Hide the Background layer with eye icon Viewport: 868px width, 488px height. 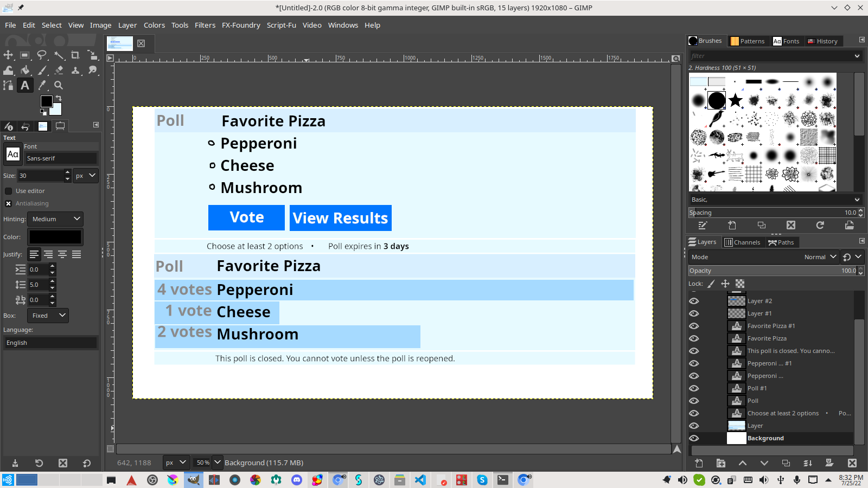pos(694,438)
